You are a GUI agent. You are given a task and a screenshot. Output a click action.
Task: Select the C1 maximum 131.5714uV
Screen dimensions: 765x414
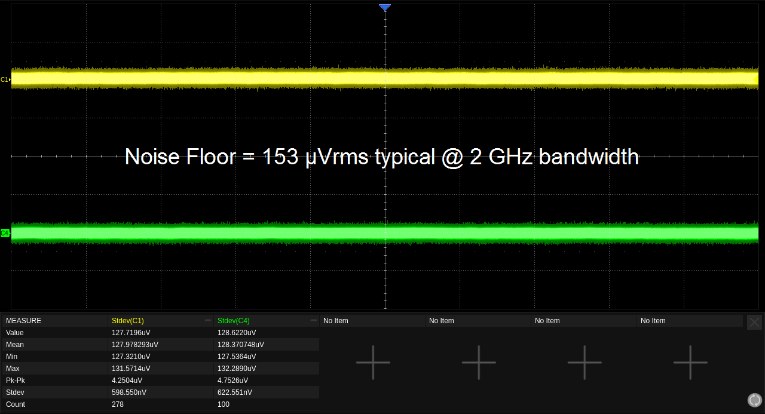click(131, 368)
